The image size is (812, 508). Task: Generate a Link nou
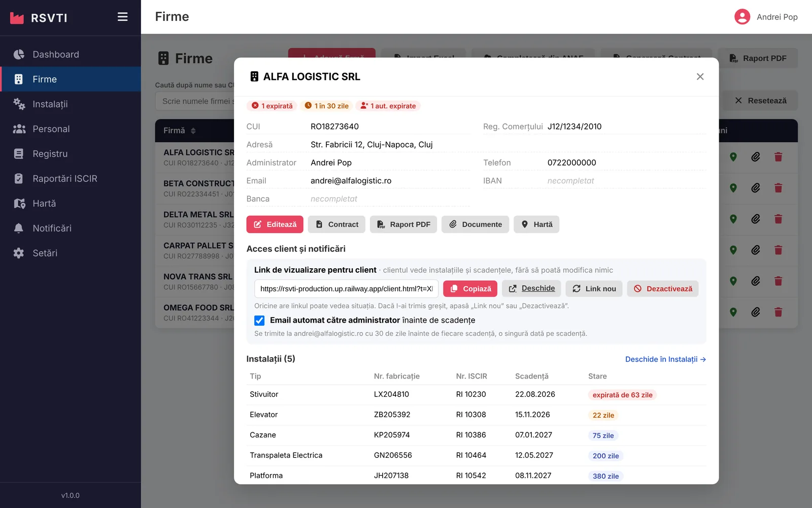click(594, 289)
